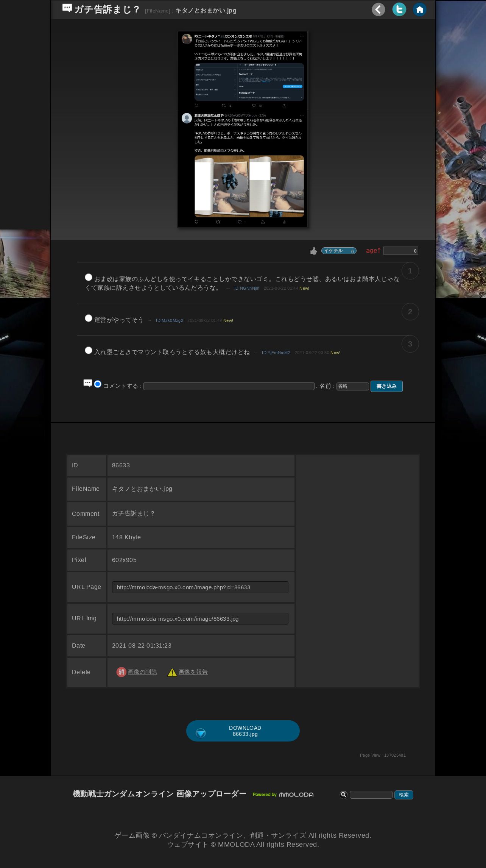Click the Comment value ガチ告訴まじ？ in table

pyautogui.click(x=133, y=514)
